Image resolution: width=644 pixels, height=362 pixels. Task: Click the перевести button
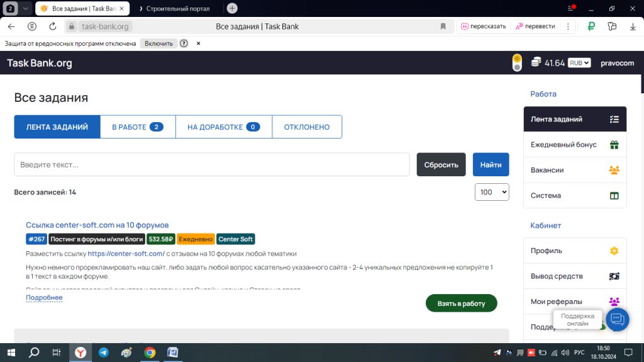(535, 26)
